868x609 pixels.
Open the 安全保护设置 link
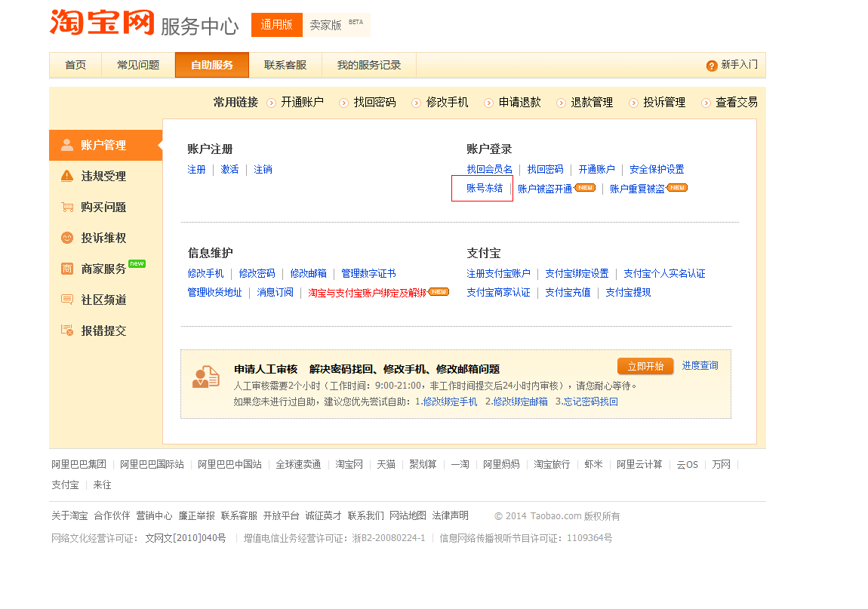tap(657, 169)
